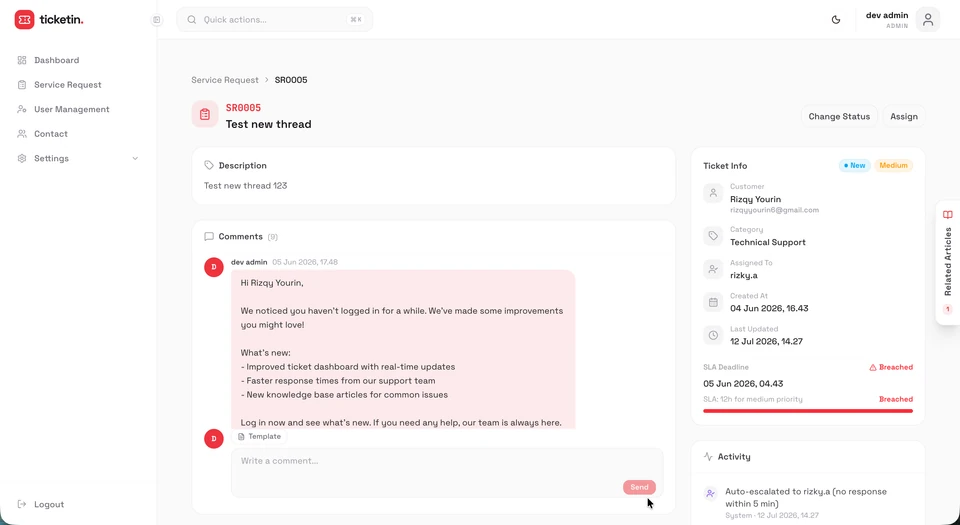Click the Dashboard grid icon
Viewport: 960px width, 525px height.
[x=22, y=60]
